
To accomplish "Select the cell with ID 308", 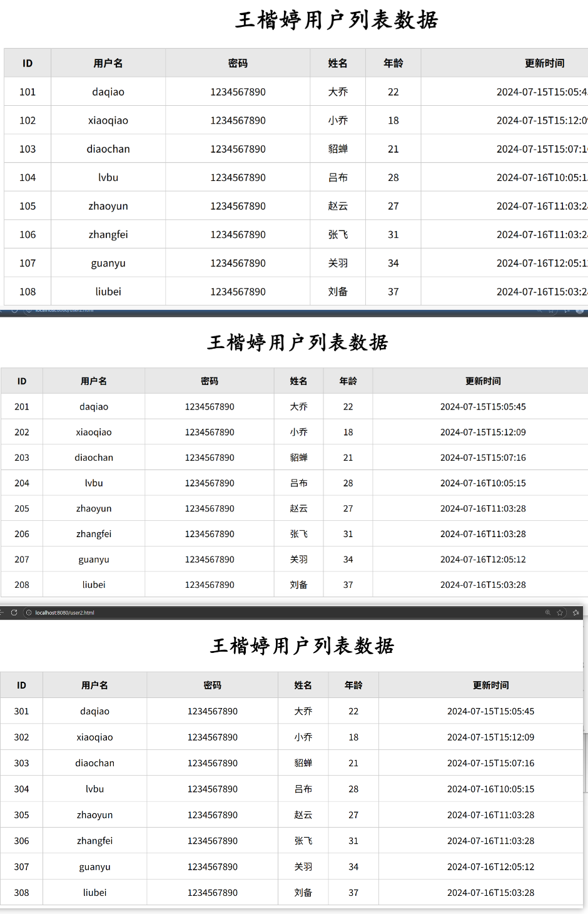I will coord(22,893).
